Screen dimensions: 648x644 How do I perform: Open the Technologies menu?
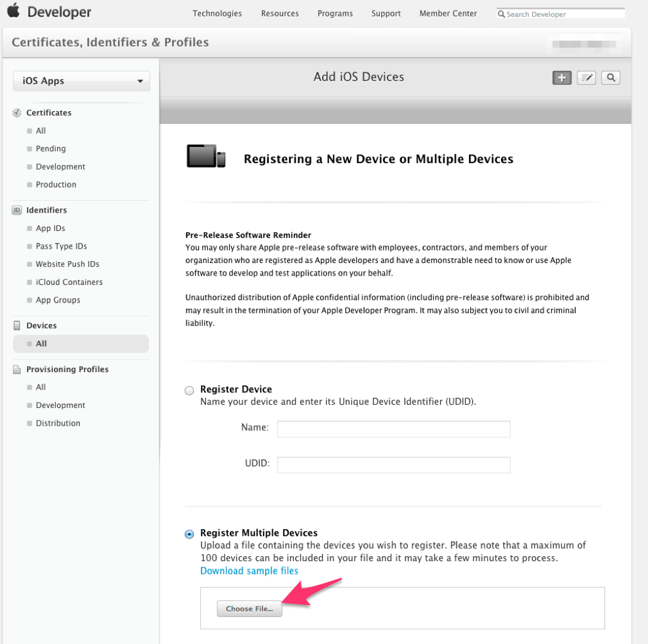217,14
